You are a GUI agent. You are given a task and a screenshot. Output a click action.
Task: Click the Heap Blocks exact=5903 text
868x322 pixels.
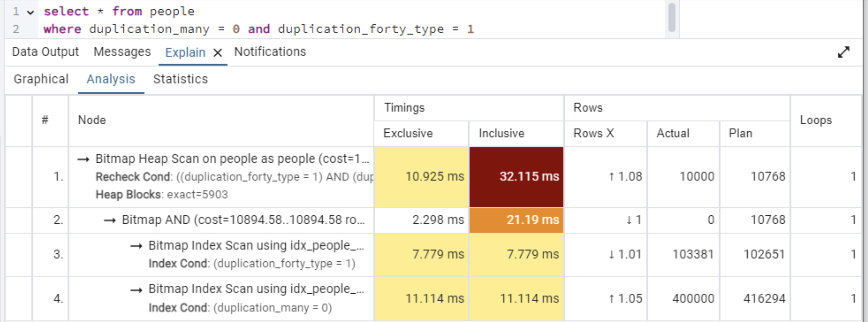161,195
